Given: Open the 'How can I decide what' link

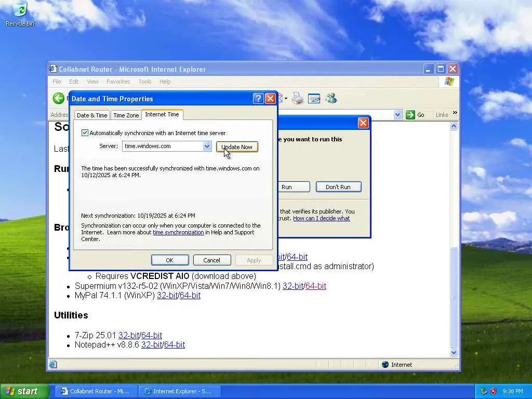Looking at the screenshot, I should pos(321,218).
